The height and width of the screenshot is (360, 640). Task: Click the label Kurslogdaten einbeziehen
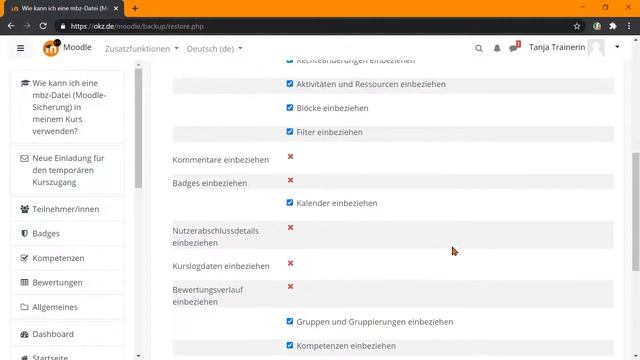pyautogui.click(x=221, y=266)
